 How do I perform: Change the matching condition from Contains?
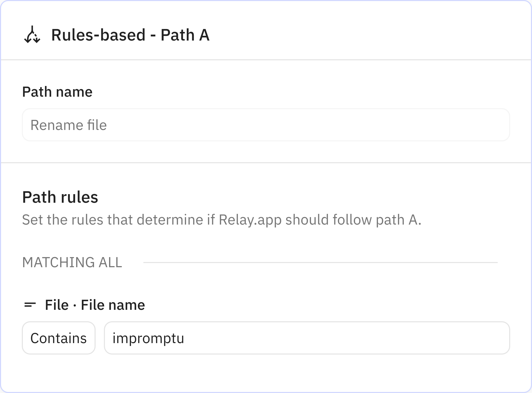click(x=58, y=338)
